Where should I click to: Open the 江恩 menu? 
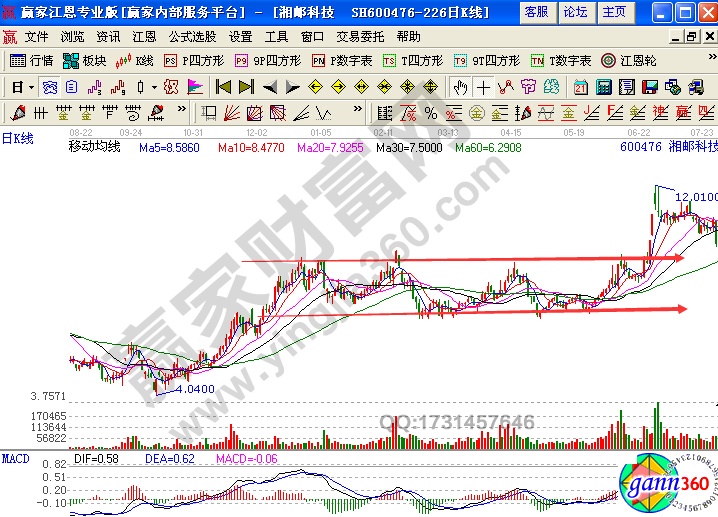[x=144, y=36]
